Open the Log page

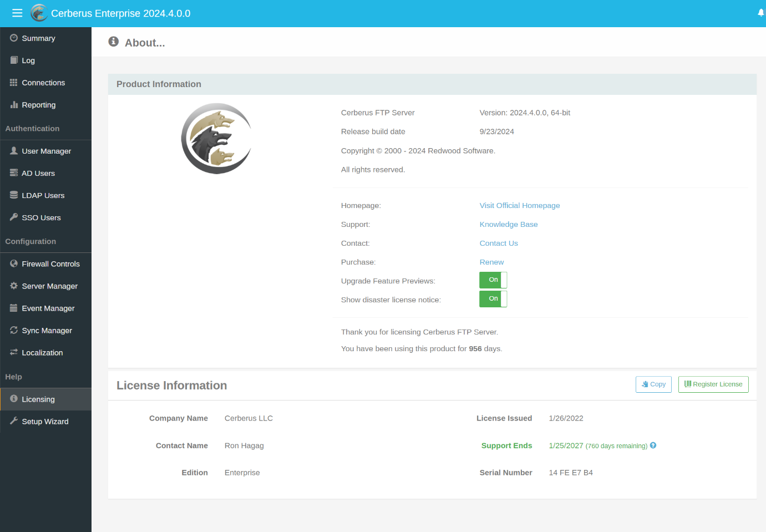45,60
